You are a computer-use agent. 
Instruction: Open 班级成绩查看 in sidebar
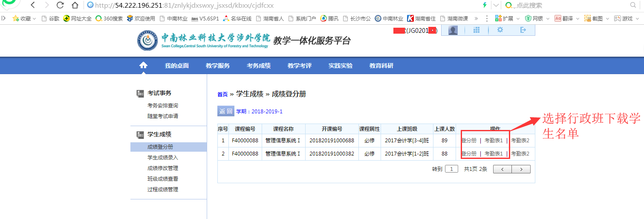point(163,179)
